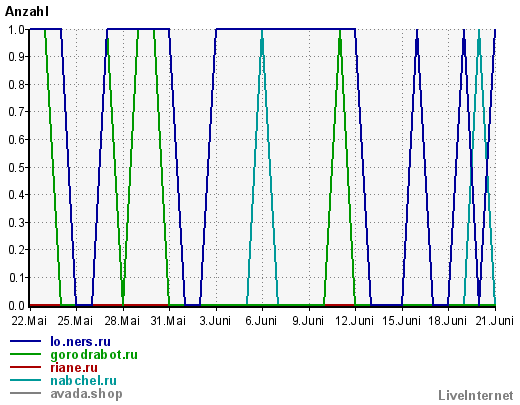The width and height of the screenshot is (520, 405).
Task: Click the Anzahl axis title
Action: coord(27,12)
